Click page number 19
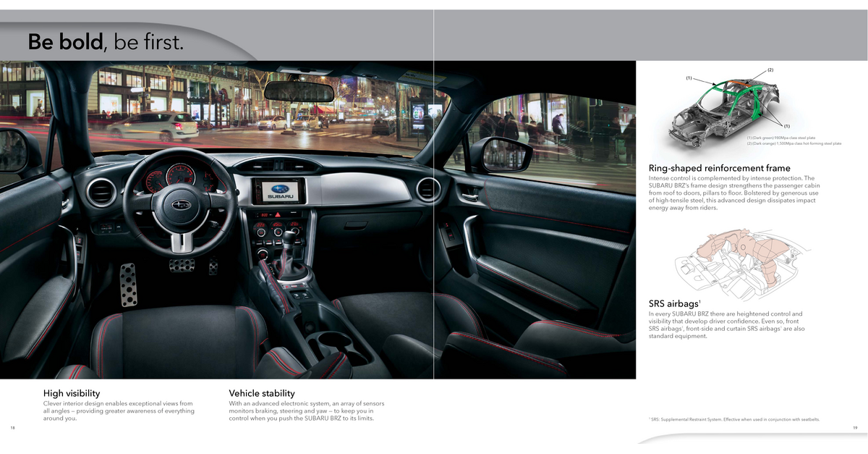Screen dimensions: 868x454 pos(854,428)
